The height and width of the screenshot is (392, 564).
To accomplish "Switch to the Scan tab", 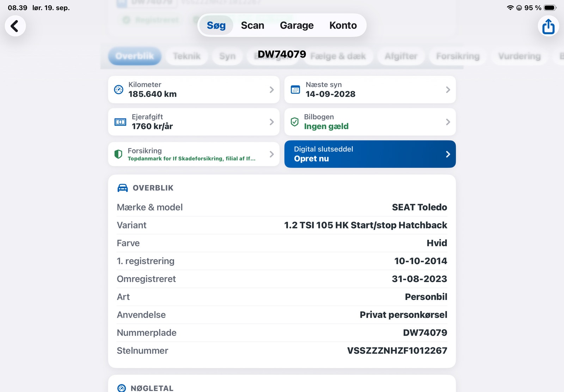I will tap(252, 25).
